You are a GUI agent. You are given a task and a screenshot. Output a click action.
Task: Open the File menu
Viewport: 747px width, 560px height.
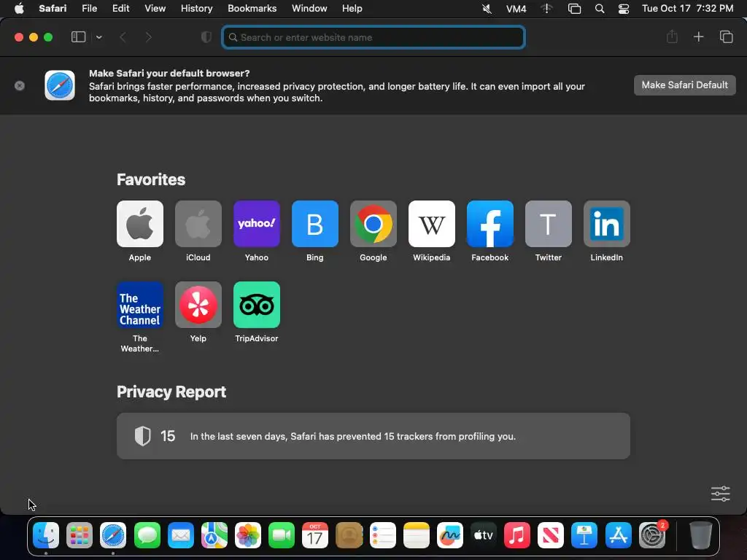coord(89,9)
